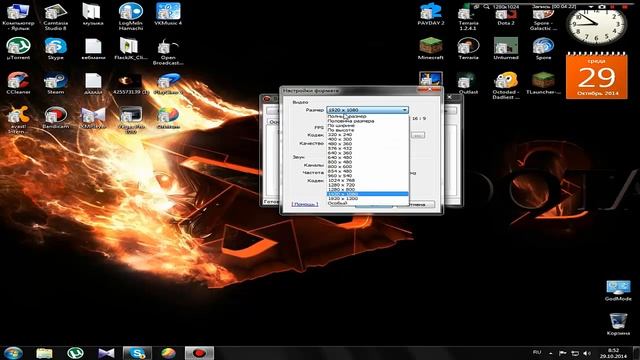Select Компьютер shortcut on desktop
This screenshot has height=360, width=640.
click(18, 17)
